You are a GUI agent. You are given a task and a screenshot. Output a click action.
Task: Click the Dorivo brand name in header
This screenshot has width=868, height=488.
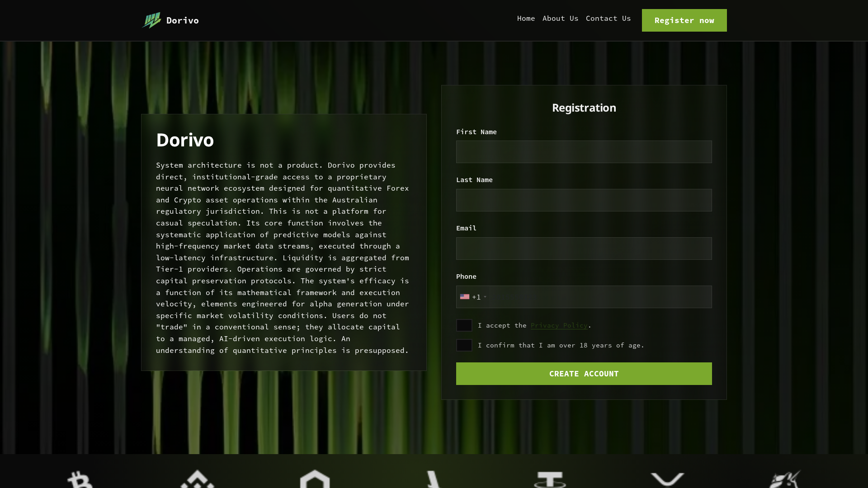pyautogui.click(x=183, y=20)
